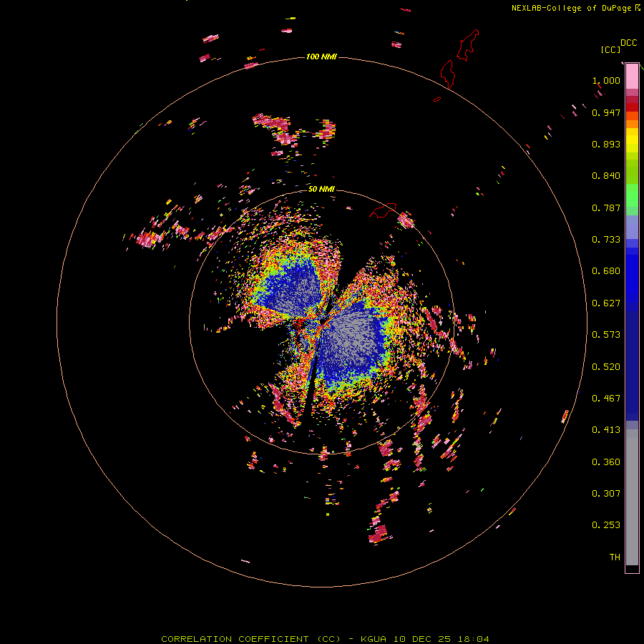Click the pink 1.000 color bar segment
The width and height of the screenshot is (644, 644).
click(632, 77)
